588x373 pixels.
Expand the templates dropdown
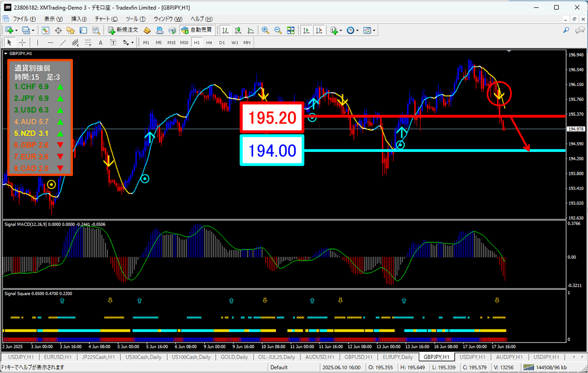click(374, 30)
